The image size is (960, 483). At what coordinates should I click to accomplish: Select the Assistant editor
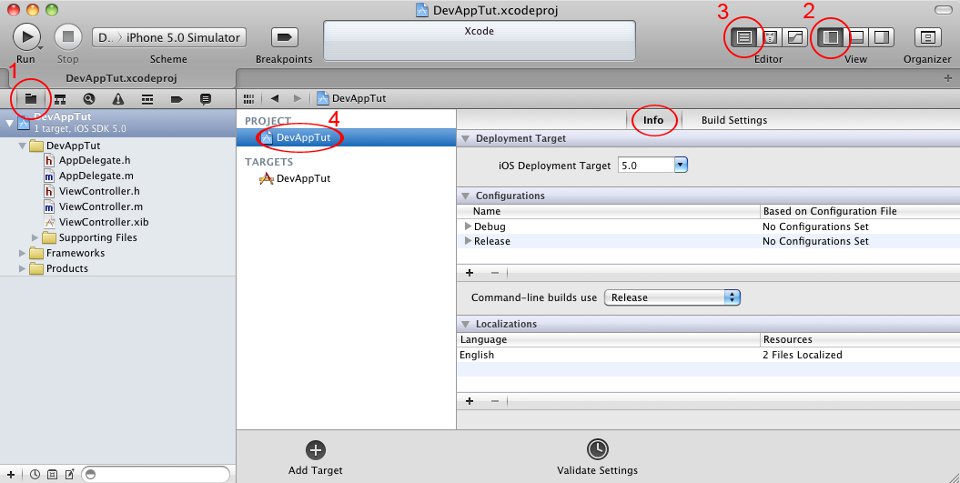(770, 37)
